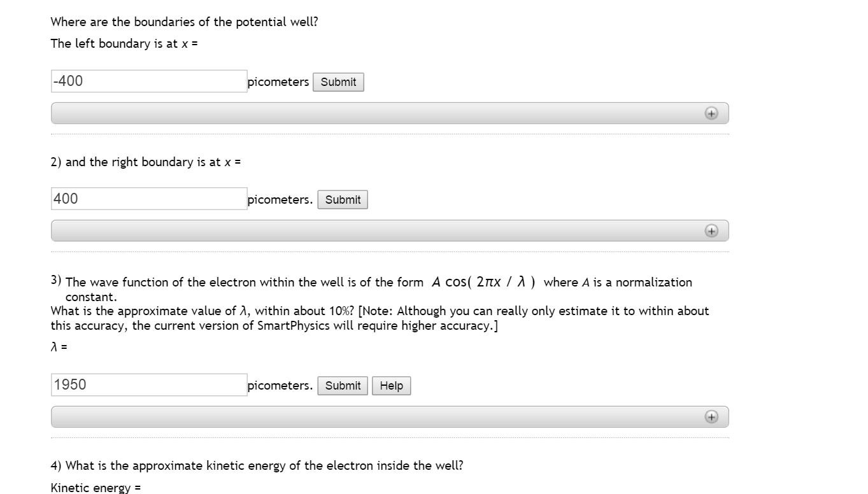Click the 'The left boundary is at x =' text
Viewport: 868px width, 494px height.
124,44
